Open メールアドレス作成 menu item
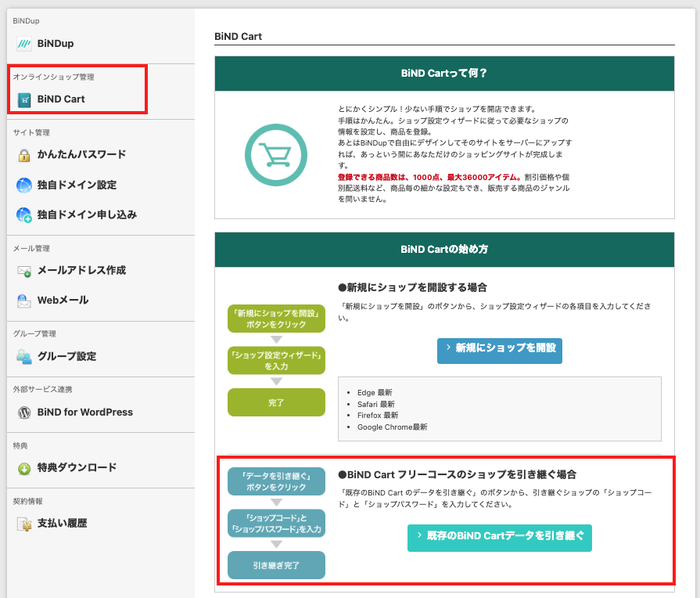700x598 pixels. click(81, 270)
